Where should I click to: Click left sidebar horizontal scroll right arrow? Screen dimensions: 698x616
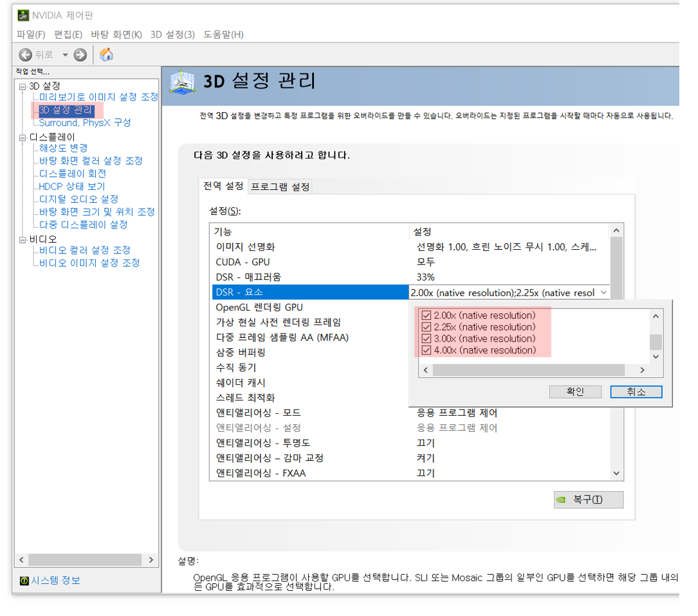pos(151,560)
